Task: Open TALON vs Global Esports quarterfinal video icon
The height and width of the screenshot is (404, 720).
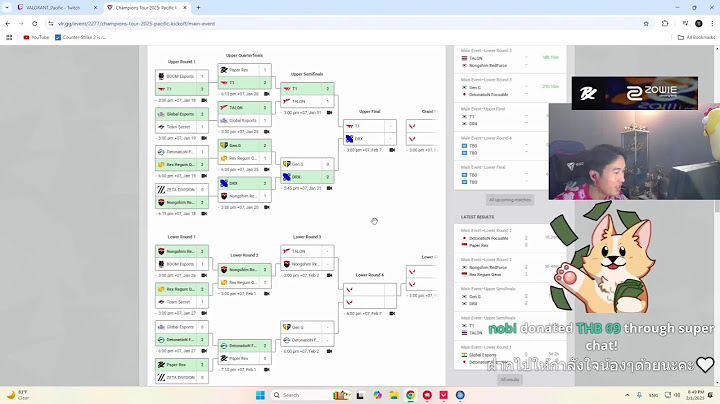Action: 267,131
